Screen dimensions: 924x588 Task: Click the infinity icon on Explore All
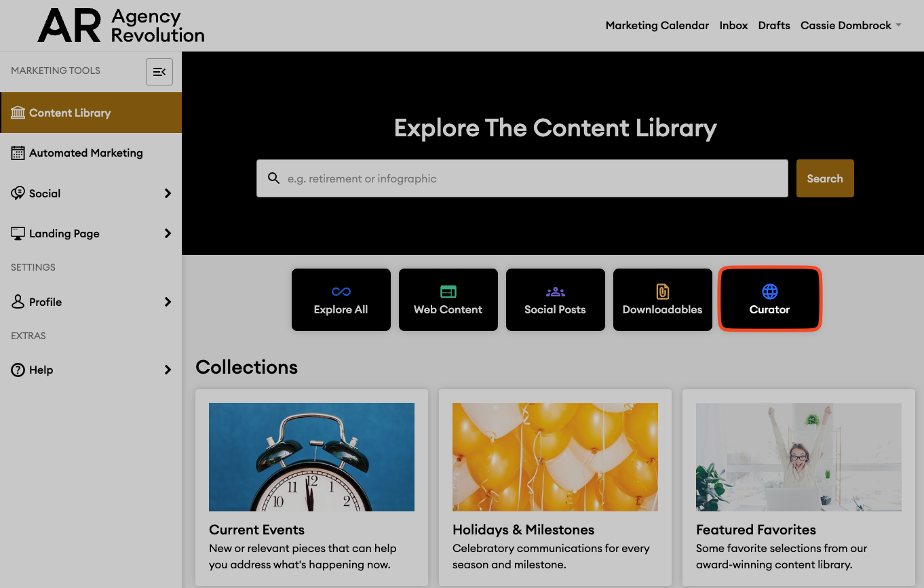tap(341, 292)
